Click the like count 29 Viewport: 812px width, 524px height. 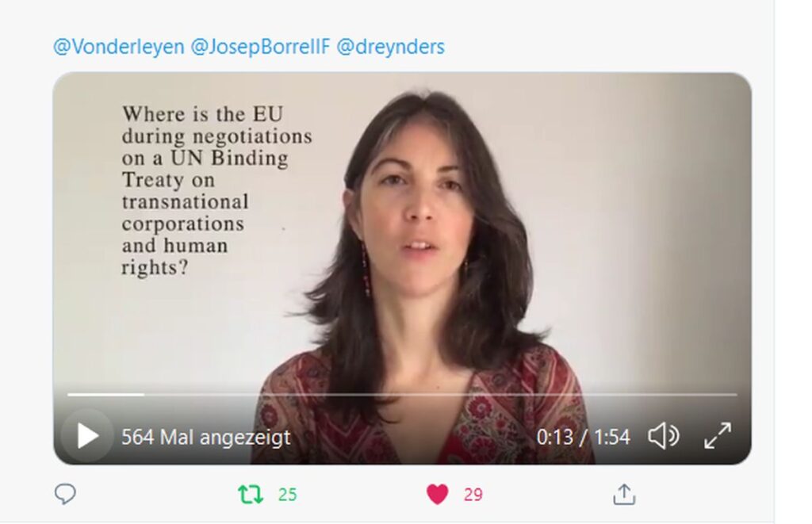pyautogui.click(x=473, y=495)
